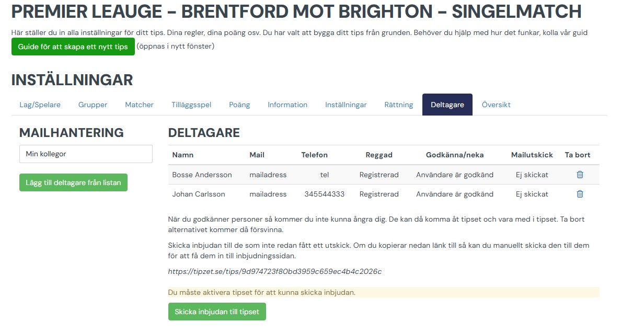Select the active Deltagare tab
Screen dimensions: 644x333
[447, 105]
